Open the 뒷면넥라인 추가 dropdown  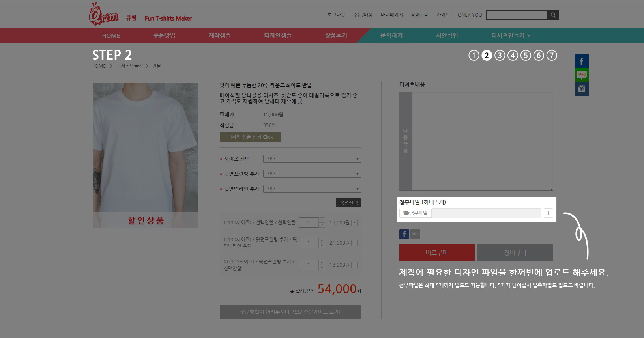(312, 189)
